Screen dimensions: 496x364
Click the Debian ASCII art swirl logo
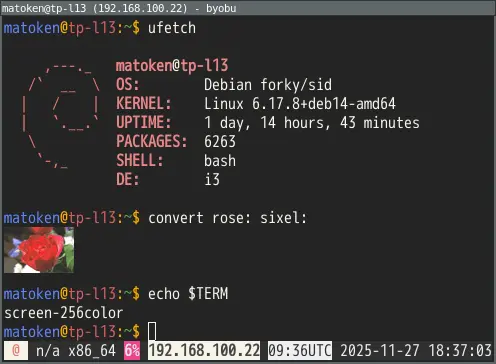[x=61, y=116]
